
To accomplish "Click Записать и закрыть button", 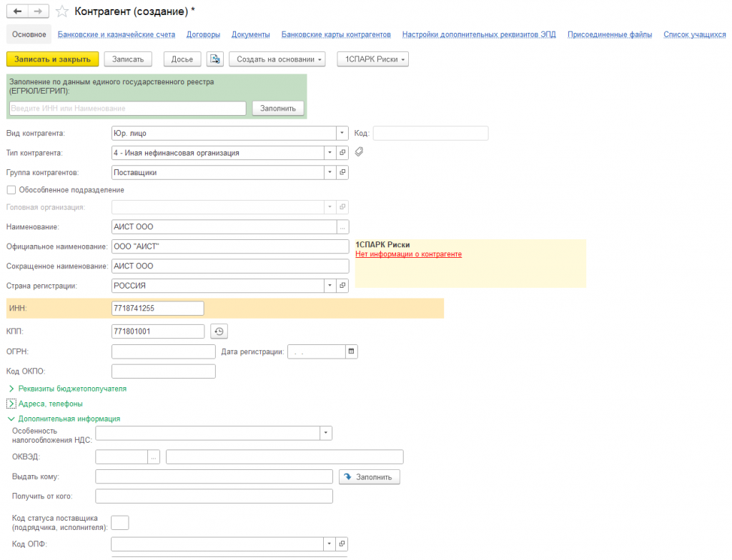I will point(52,59).
